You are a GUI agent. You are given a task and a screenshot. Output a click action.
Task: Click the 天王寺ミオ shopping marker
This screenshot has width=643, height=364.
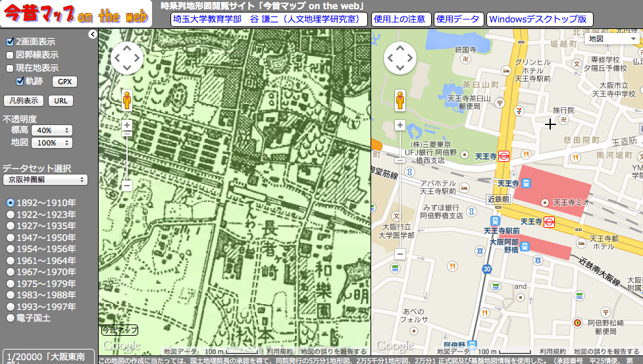pyautogui.click(x=544, y=203)
